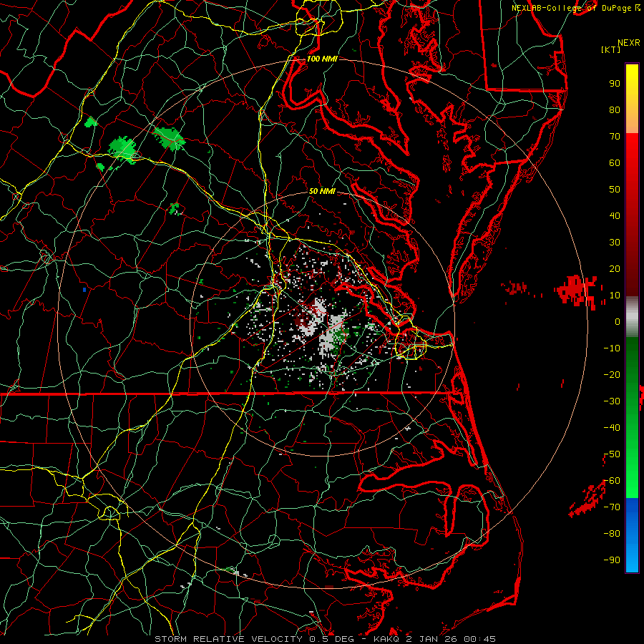Viewport: 644px width, 644px height.
Task: Click the large red offshore velocity echo
Action: [577, 291]
